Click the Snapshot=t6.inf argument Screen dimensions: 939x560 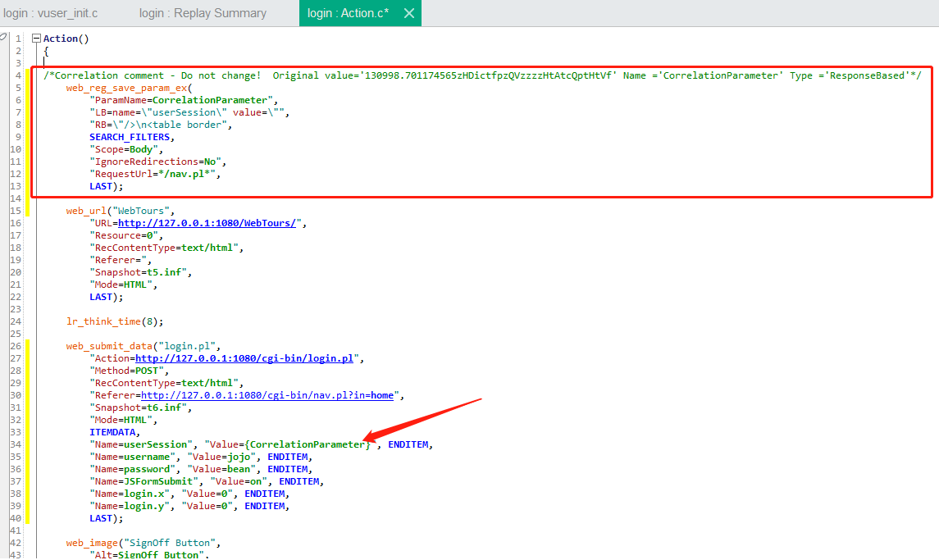(x=140, y=407)
